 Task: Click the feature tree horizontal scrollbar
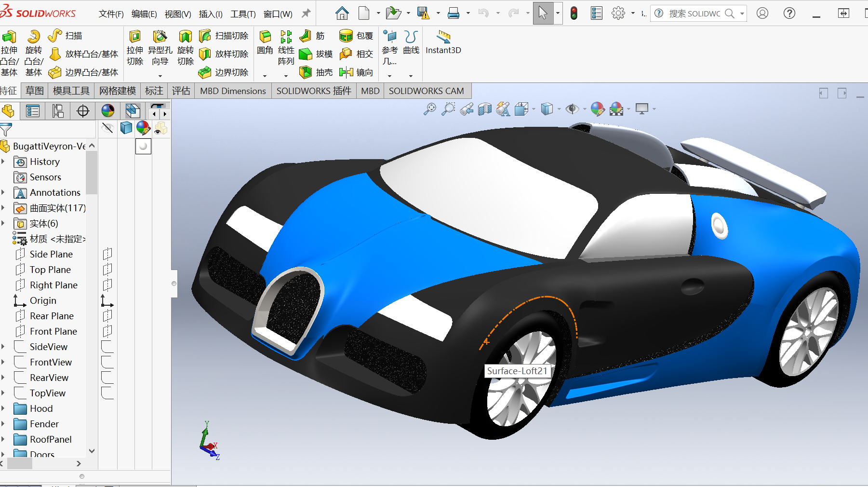click(20, 463)
